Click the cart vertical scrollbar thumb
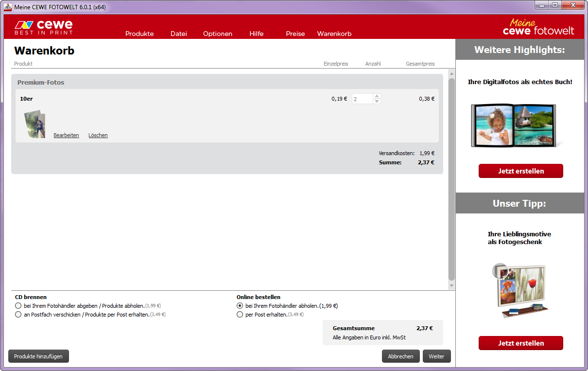Viewport: 588px width, 371px height. point(451,179)
